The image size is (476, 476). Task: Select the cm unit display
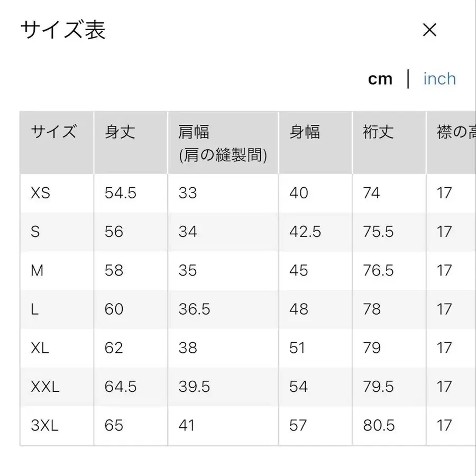pyautogui.click(x=380, y=78)
